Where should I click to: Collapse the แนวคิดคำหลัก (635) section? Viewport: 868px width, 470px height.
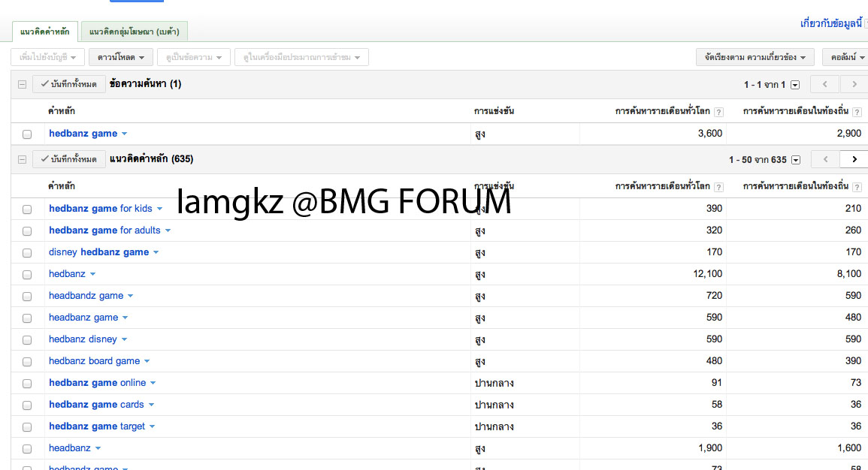(22, 159)
